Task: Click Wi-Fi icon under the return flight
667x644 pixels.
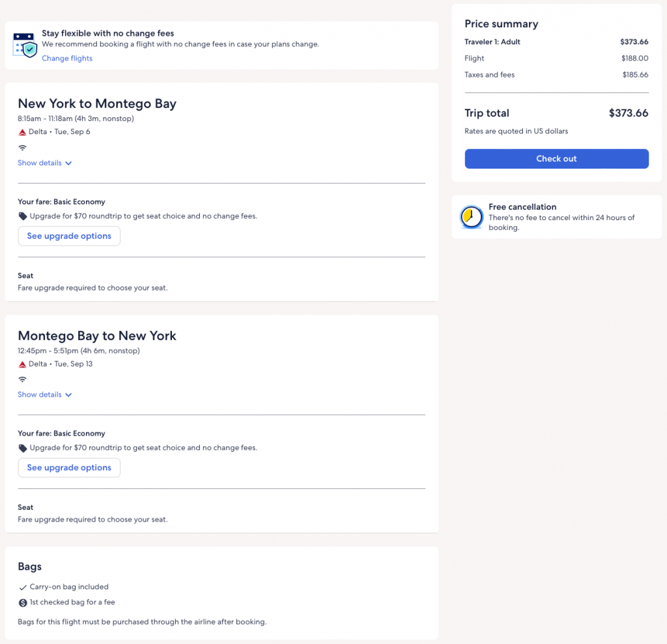Action: [22, 380]
